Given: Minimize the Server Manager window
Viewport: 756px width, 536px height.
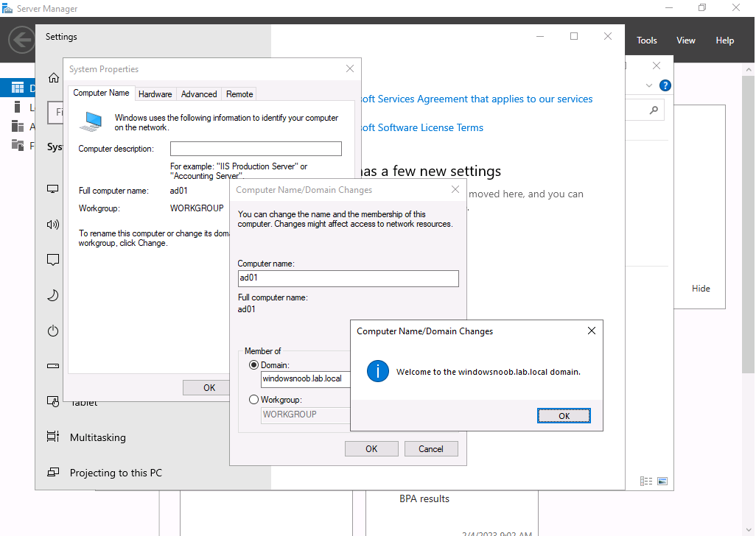Looking at the screenshot, I should tap(669, 7).
